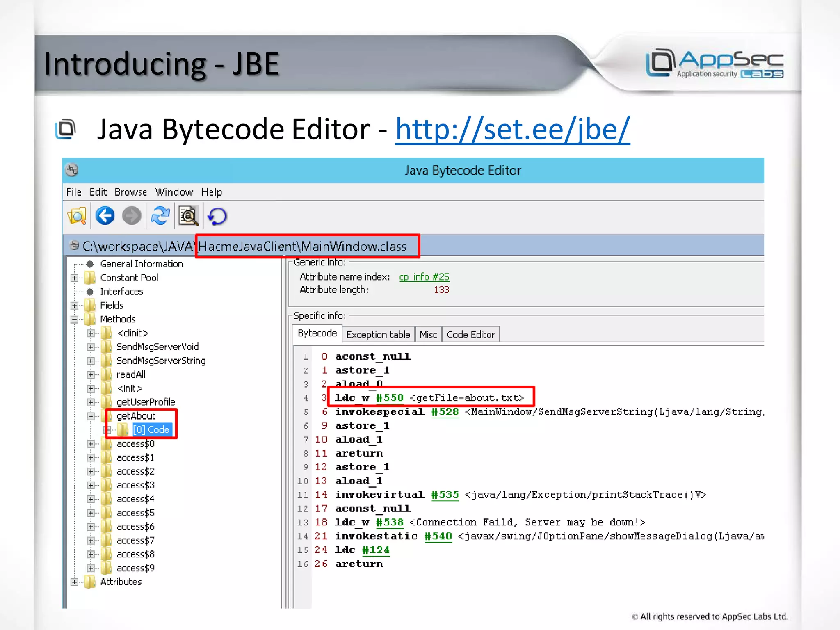This screenshot has height=630, width=840.
Task: Click the Attribute length value 133
Action: click(x=442, y=290)
